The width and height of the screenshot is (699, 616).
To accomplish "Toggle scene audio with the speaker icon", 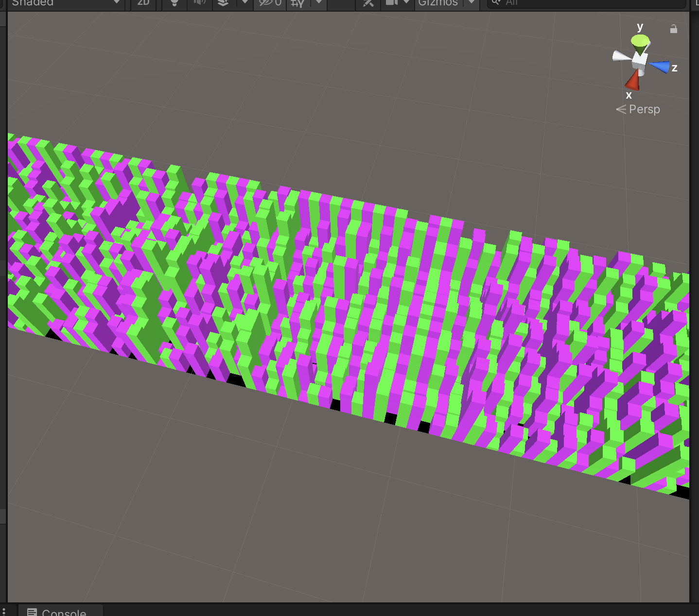I will 199,3.
